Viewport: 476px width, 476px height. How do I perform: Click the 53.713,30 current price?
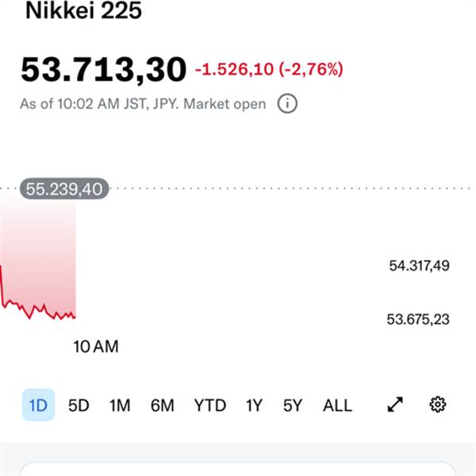tap(103, 70)
